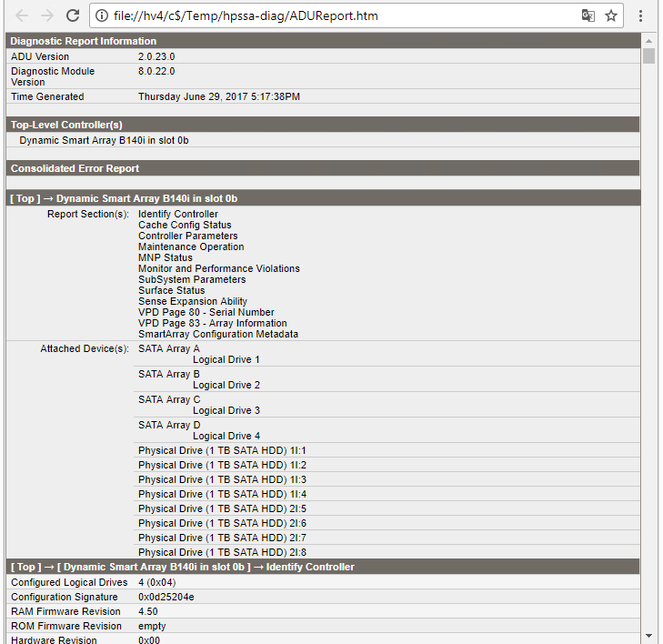This screenshot has width=663, height=644.
Task: Click scrollbar up arrow
Action: [x=648, y=41]
